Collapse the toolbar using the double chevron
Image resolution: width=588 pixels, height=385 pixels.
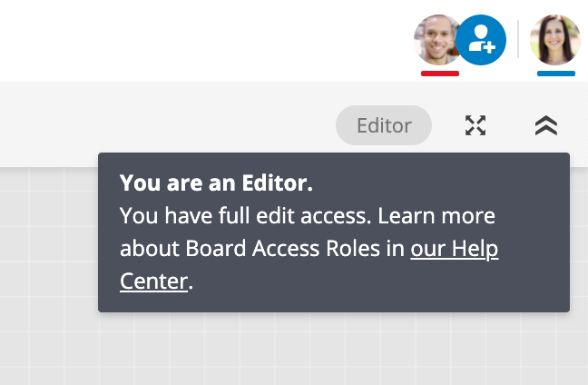[x=546, y=125]
